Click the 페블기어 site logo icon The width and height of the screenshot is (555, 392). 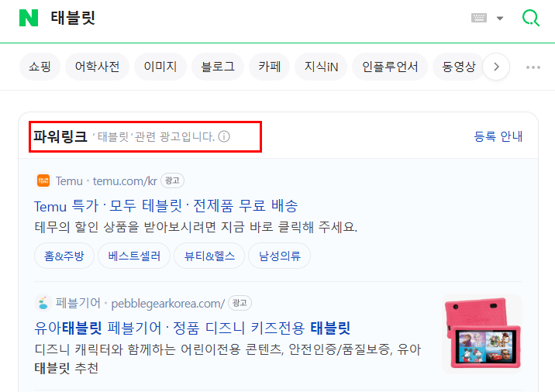coord(43,303)
